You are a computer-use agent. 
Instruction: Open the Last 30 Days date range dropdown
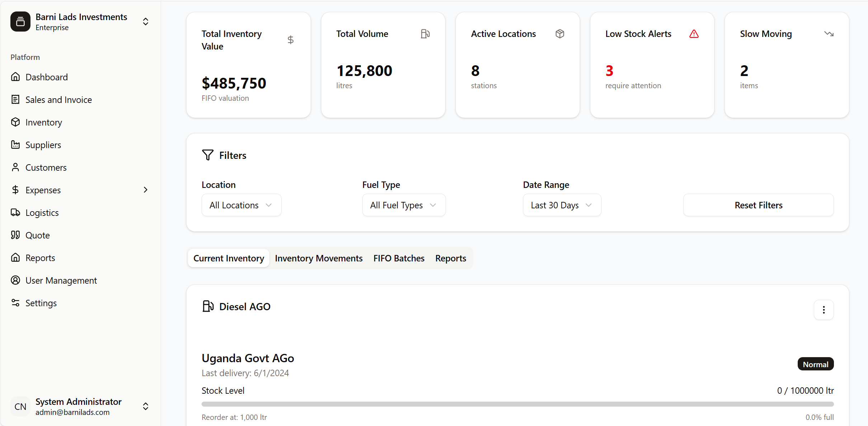pyautogui.click(x=562, y=205)
